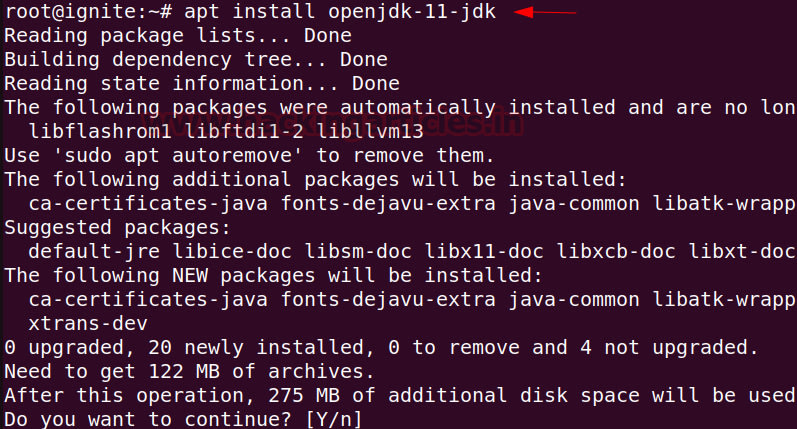
Task: Click the libice-doc suggested package
Action: tap(232, 252)
